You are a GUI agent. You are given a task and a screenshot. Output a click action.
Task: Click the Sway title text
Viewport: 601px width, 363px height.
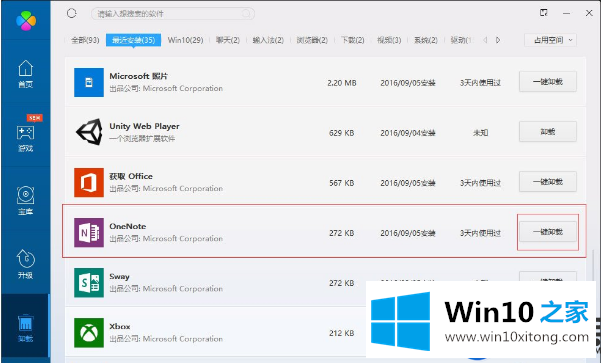click(x=119, y=276)
